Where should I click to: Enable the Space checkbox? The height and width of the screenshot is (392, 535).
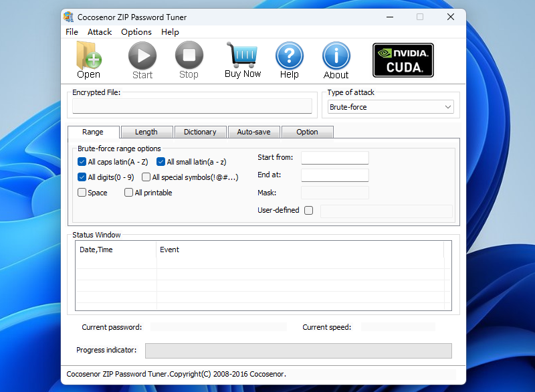[x=82, y=193]
